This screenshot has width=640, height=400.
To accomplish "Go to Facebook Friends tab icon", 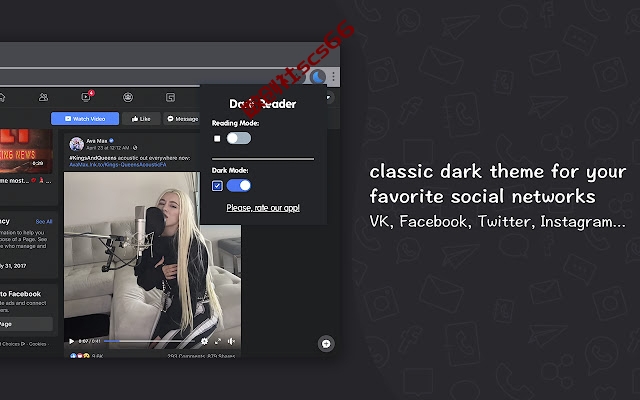I will pos(43,97).
